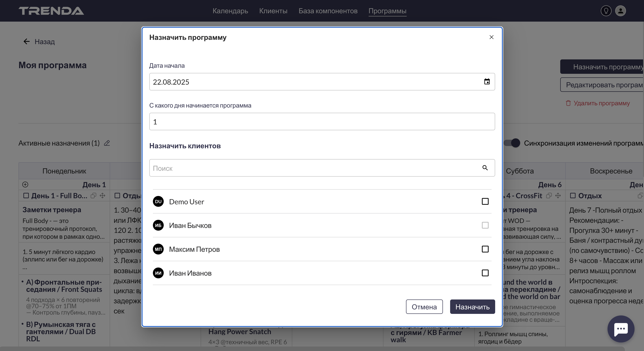Open the lightbulb tips icon
644x351 pixels.
(606, 11)
